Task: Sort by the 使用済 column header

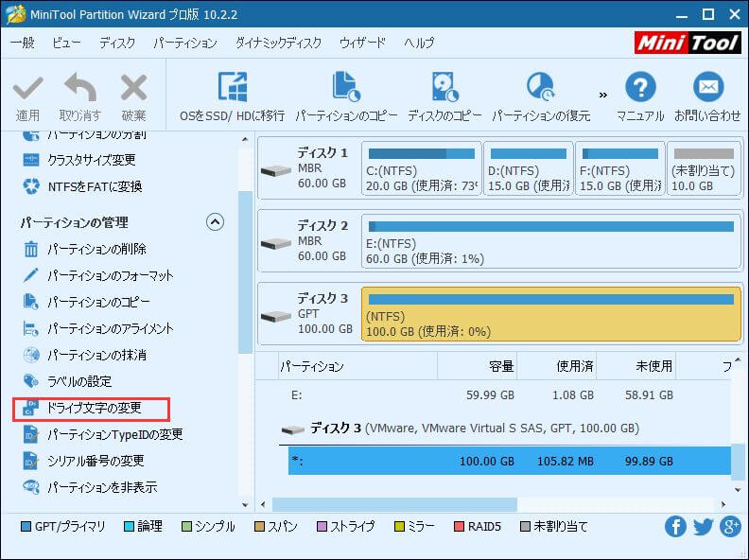Action: click(557, 366)
